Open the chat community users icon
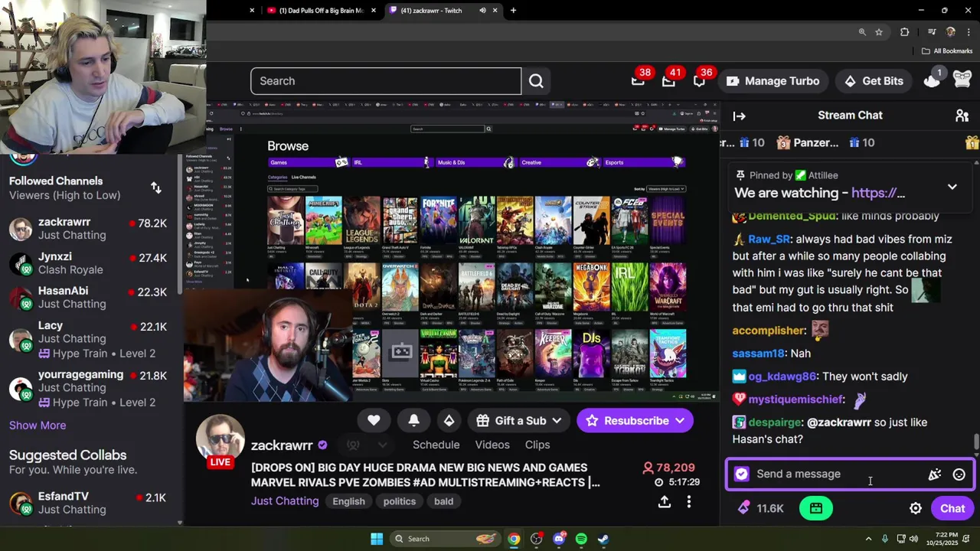 (x=962, y=116)
